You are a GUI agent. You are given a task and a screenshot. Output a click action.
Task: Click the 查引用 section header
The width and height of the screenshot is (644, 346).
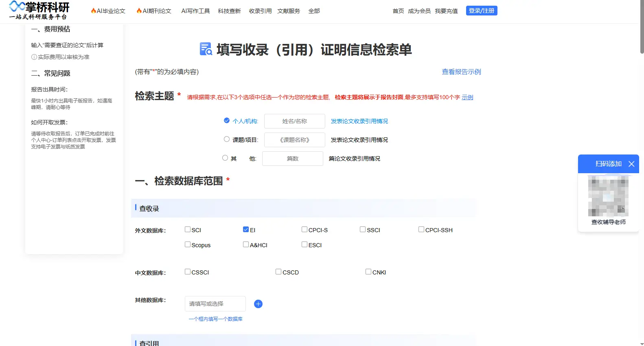click(304, 341)
